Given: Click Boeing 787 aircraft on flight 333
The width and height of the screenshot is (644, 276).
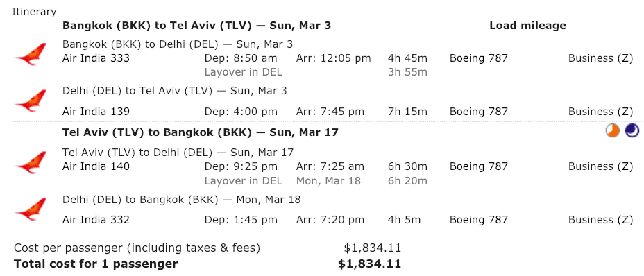Looking at the screenshot, I should click(x=479, y=58).
